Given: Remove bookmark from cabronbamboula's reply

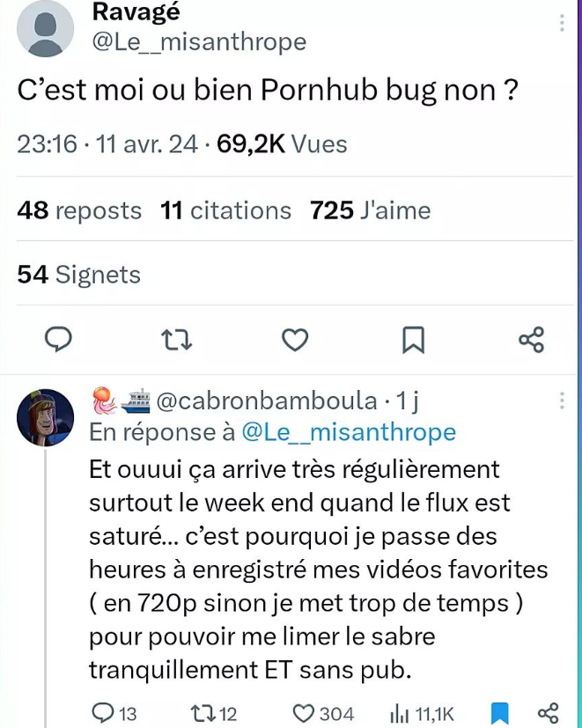Looking at the screenshot, I should point(499,712).
